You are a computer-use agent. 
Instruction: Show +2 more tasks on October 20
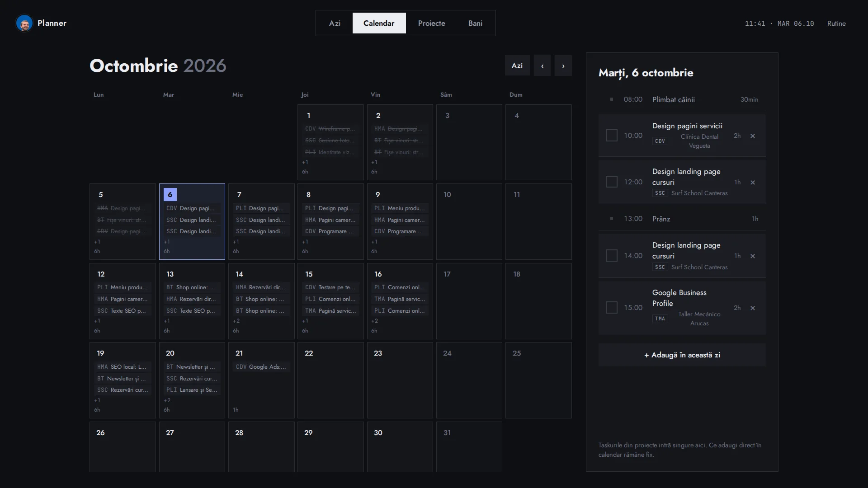tap(167, 400)
